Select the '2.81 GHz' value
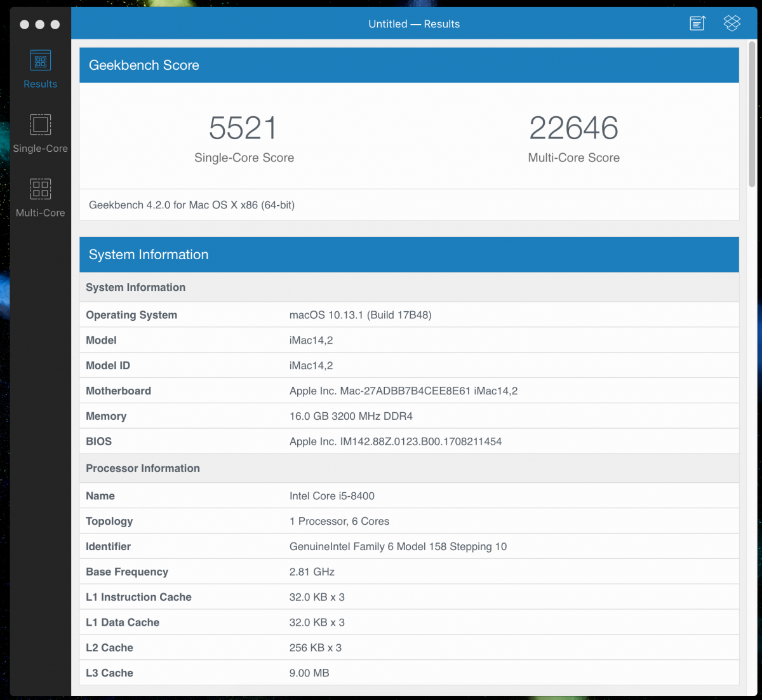Viewport: 762px width, 700px height. pos(312,572)
